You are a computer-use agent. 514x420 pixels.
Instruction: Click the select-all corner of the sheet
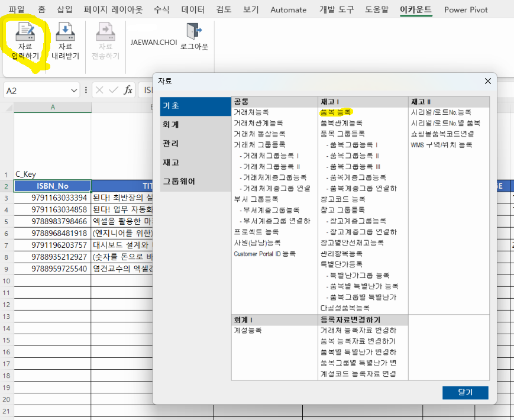tap(8, 107)
